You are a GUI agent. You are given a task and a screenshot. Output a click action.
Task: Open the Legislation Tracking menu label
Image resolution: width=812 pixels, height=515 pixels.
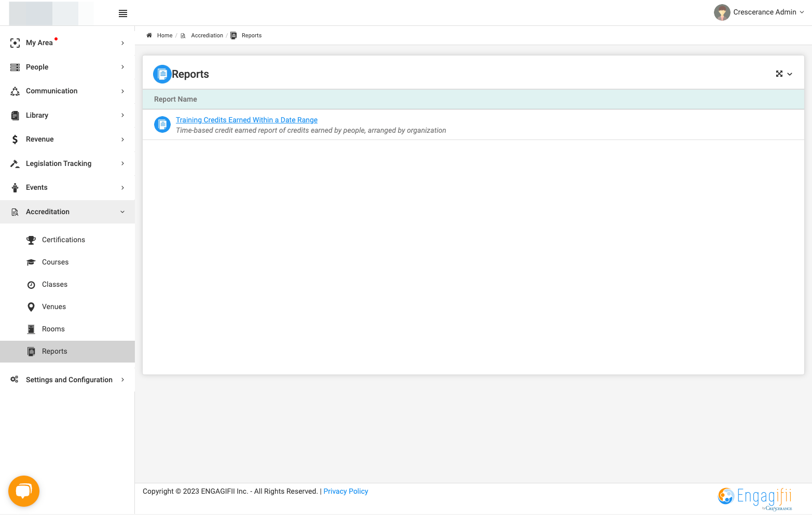pos(59,163)
